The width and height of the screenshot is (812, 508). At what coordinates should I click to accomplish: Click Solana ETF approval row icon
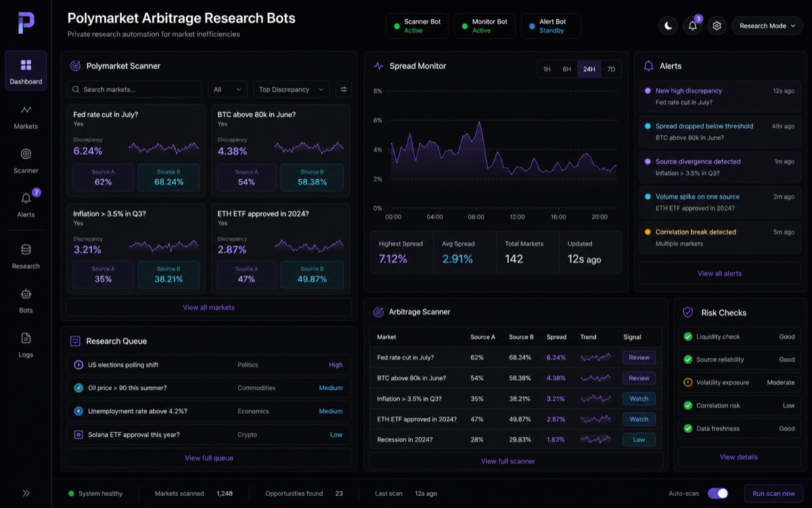click(x=78, y=434)
